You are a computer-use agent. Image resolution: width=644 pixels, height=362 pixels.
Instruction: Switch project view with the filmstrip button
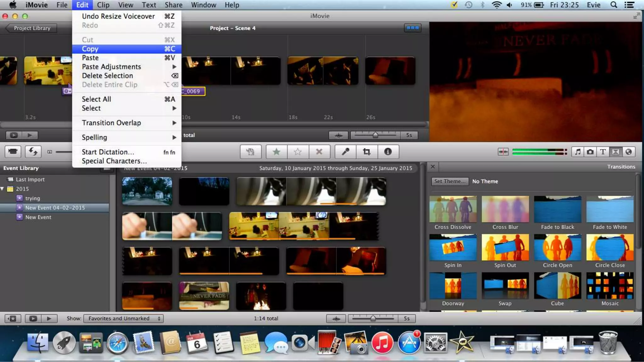413,28
